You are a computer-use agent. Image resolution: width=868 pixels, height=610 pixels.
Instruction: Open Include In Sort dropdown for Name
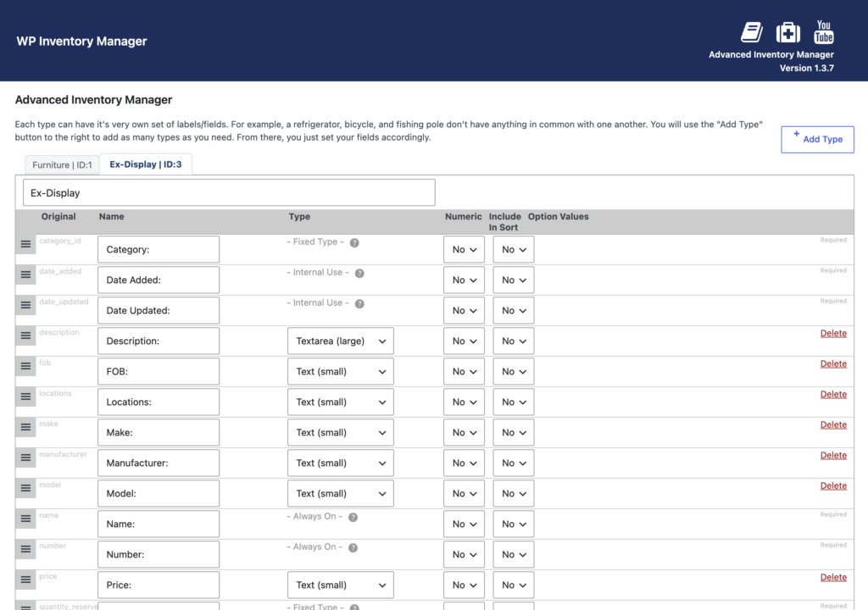[514, 524]
